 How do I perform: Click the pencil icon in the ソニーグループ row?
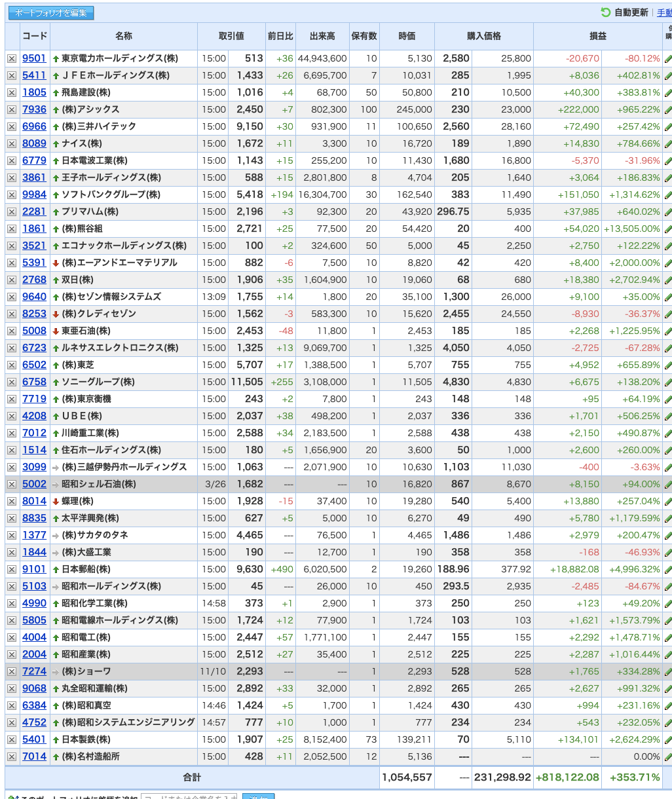click(667, 382)
